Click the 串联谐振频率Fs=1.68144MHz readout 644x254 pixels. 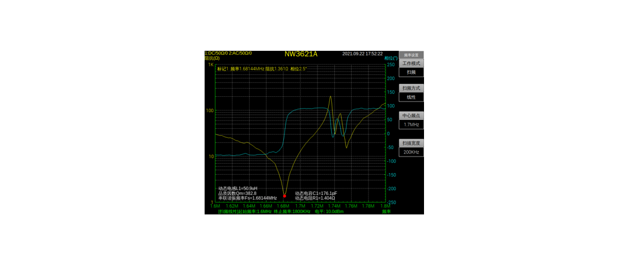pos(248,198)
